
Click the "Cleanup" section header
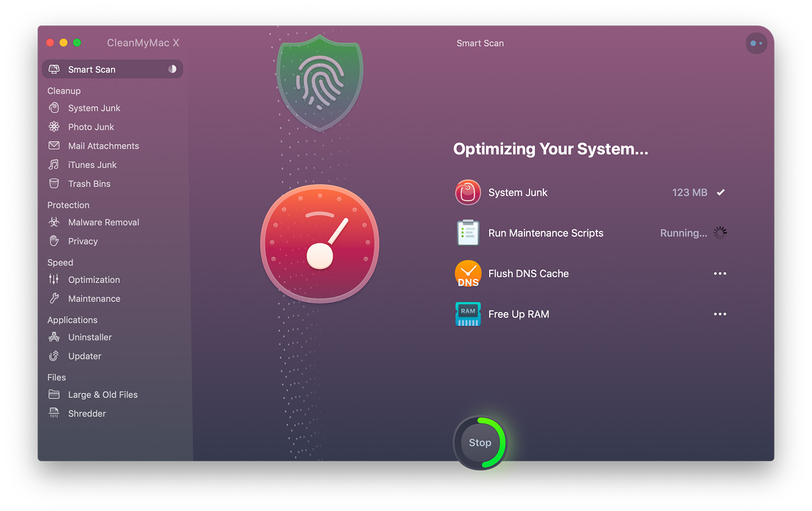[x=64, y=91]
